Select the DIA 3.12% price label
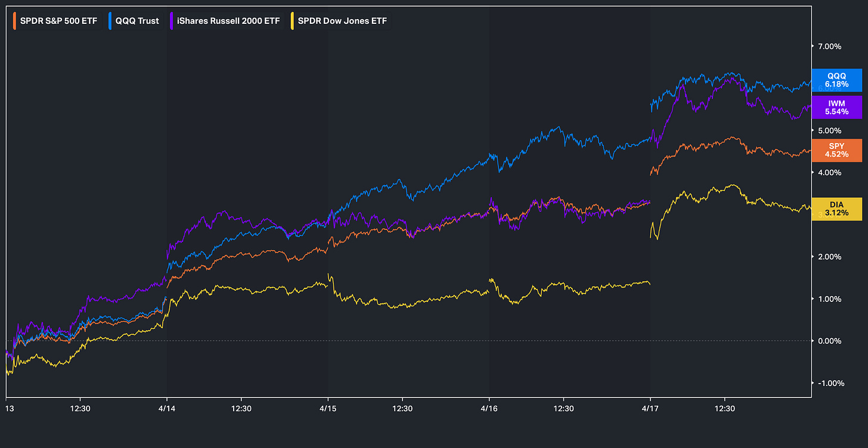868x448 pixels. point(836,209)
